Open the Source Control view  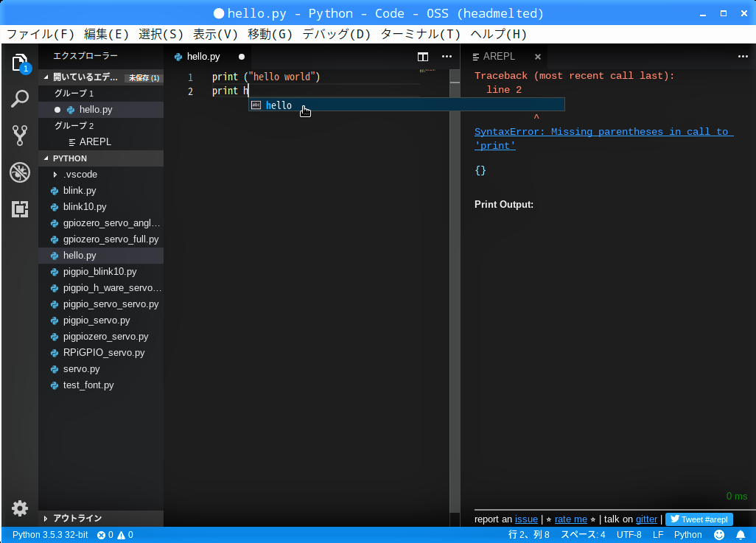click(x=20, y=136)
